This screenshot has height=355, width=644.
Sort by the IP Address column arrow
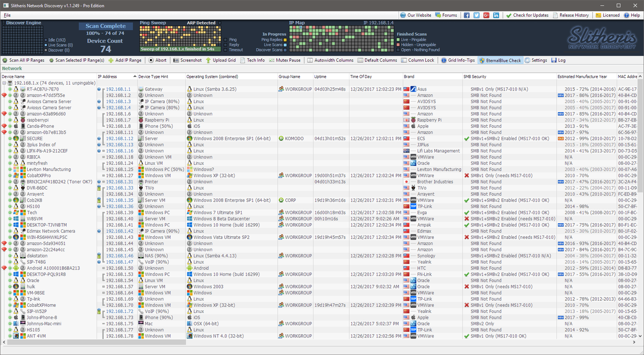pos(134,76)
